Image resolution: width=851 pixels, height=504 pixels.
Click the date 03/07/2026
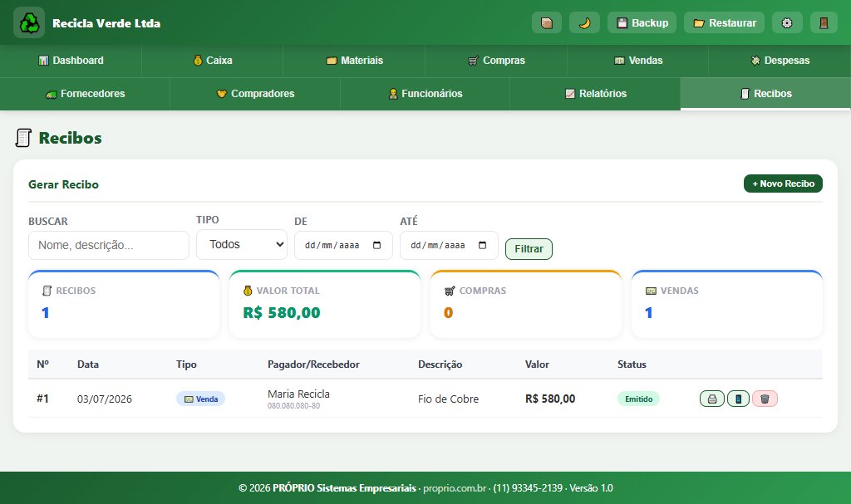[104, 399]
